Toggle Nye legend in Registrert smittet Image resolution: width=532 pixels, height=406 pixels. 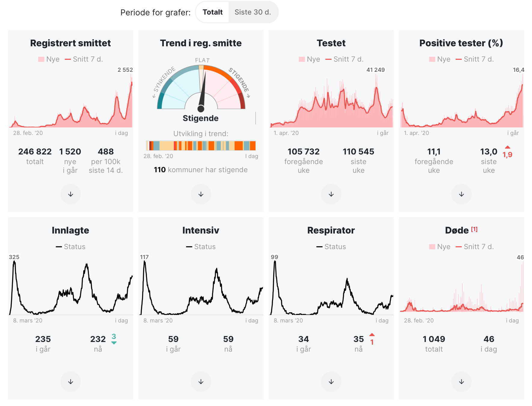point(49,59)
